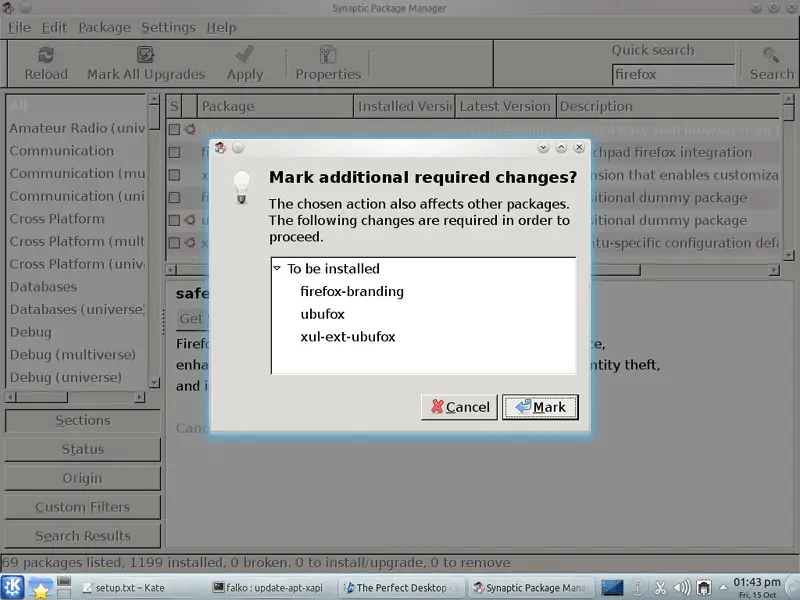This screenshot has height=600, width=800.
Task: Sort by the Package column header
Action: pos(274,106)
